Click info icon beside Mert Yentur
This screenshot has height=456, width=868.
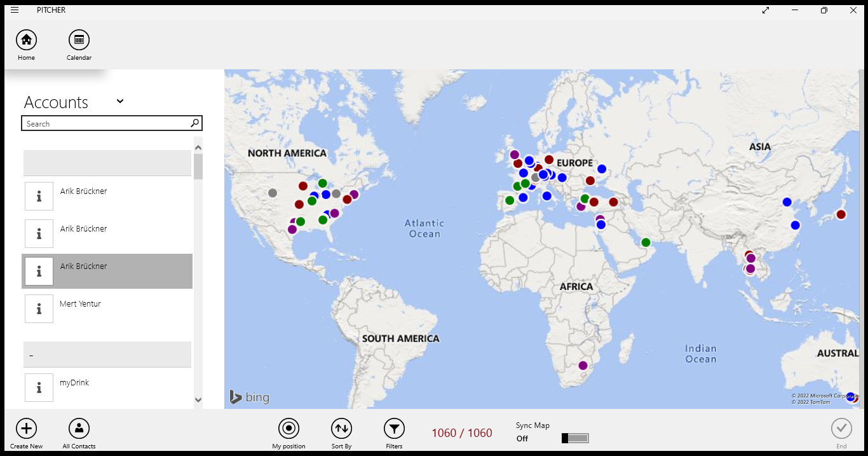tap(39, 309)
